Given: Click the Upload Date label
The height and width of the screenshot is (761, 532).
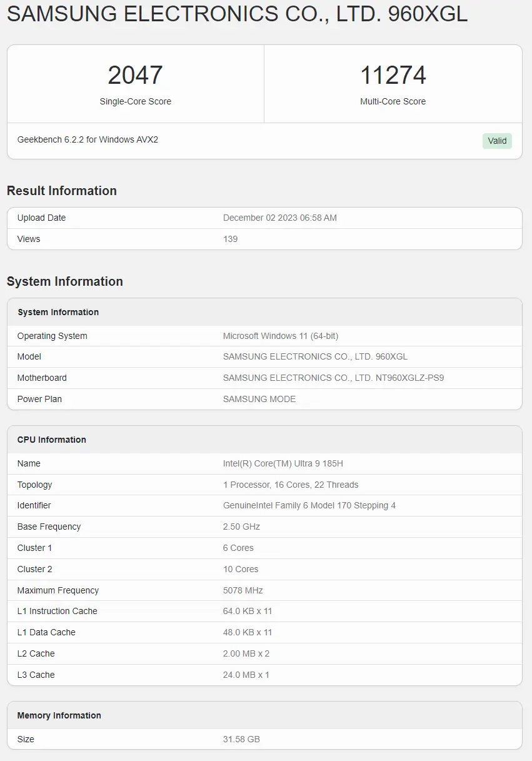Looking at the screenshot, I should tap(41, 218).
